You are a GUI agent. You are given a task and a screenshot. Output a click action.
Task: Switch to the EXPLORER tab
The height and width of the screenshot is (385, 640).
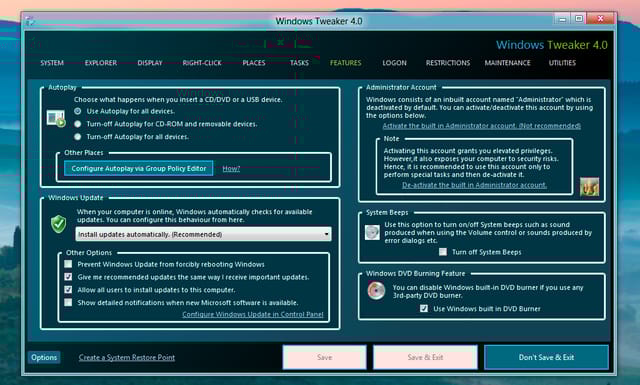(x=101, y=63)
